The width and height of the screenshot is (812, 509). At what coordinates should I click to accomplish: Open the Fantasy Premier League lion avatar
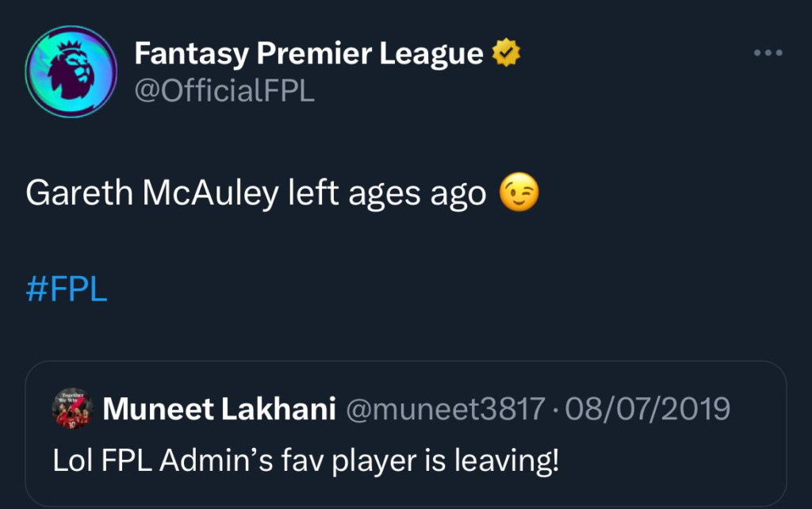click(x=71, y=71)
